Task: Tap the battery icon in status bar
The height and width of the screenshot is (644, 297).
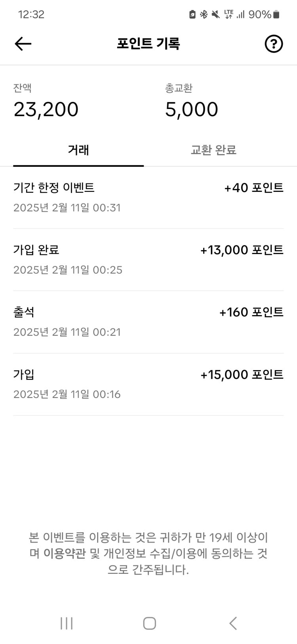Action: click(x=276, y=15)
